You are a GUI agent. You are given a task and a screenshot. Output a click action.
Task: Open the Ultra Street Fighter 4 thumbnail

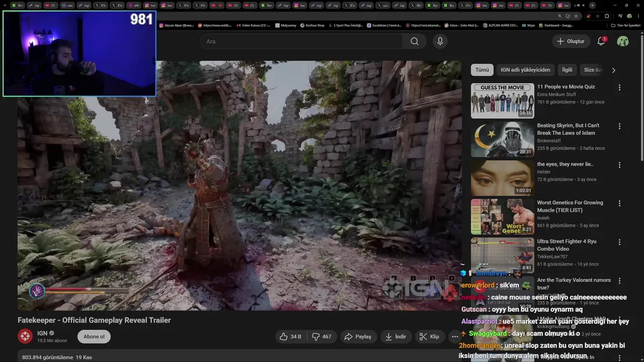[x=502, y=255]
